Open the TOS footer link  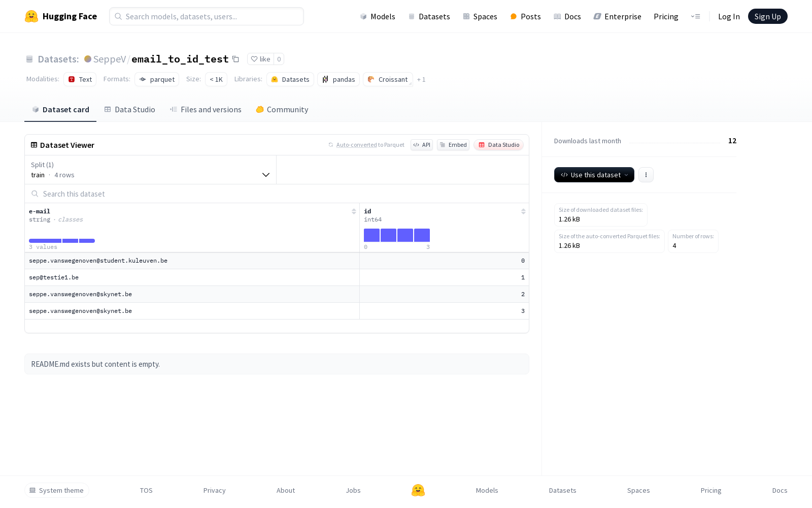click(146, 490)
